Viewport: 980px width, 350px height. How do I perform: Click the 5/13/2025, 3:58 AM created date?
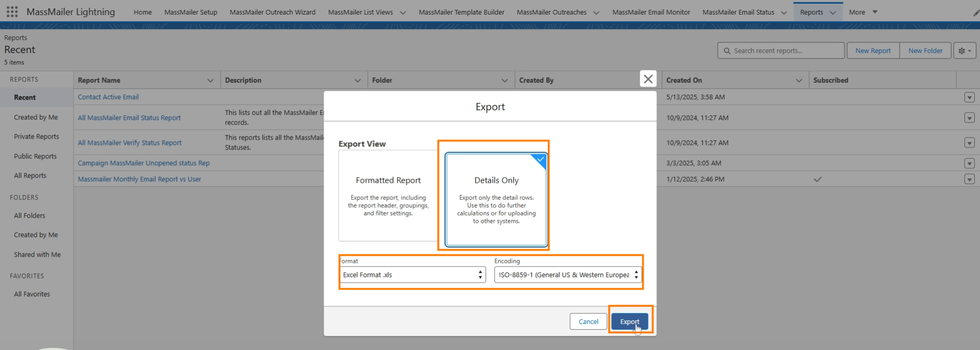tap(696, 97)
